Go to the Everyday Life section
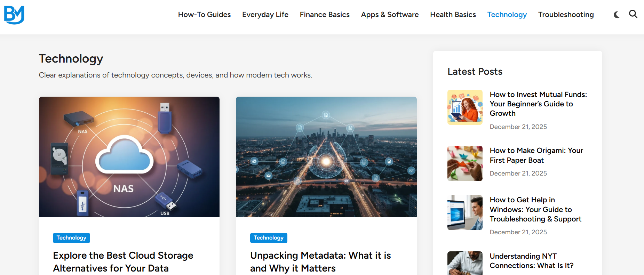644x275 pixels. click(x=265, y=15)
